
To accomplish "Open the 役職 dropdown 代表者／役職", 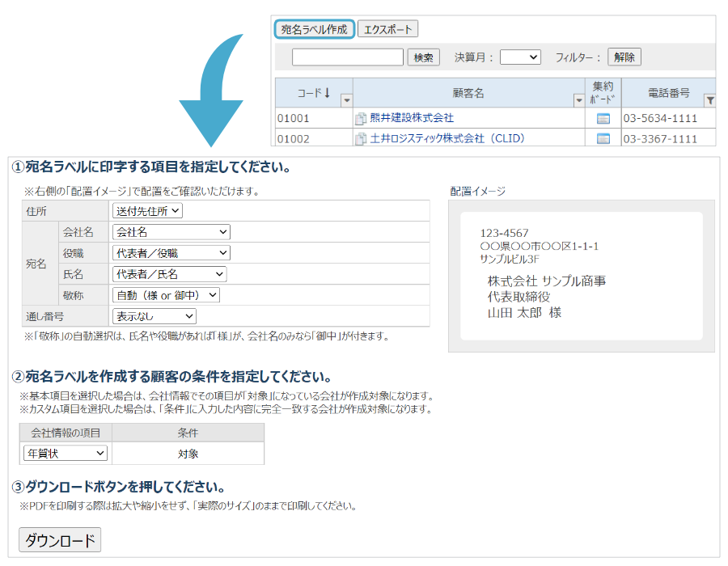I will click(171, 253).
